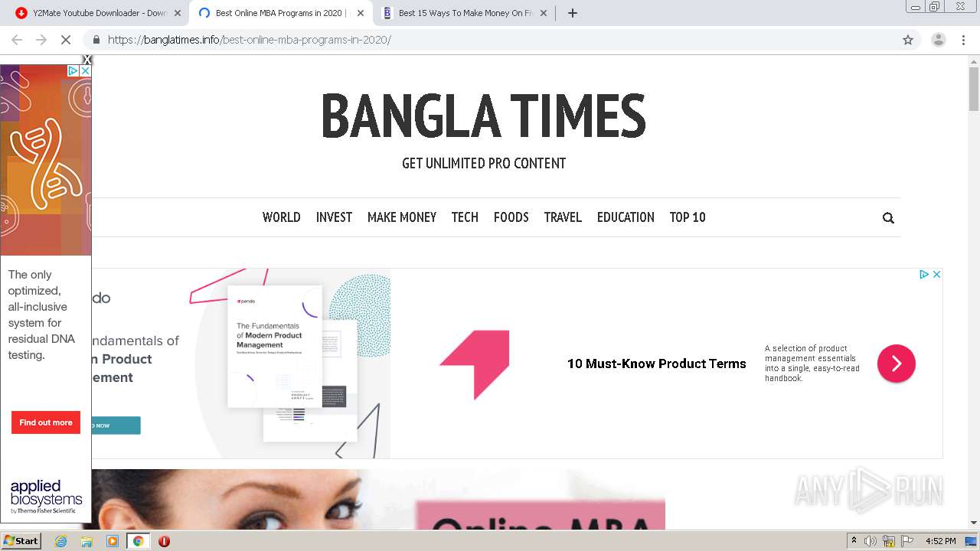Click the applied biosystems logo
This screenshot has height=551, width=980.
pyautogui.click(x=46, y=497)
